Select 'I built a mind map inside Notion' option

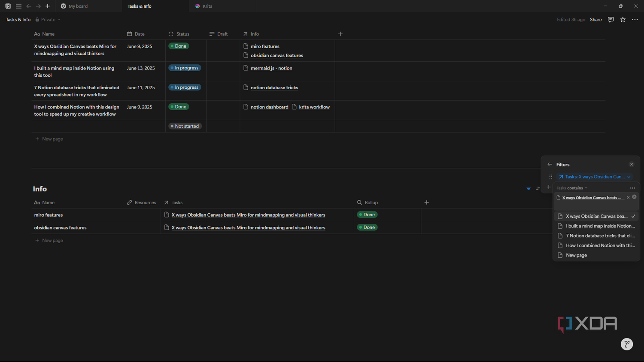pyautogui.click(x=596, y=226)
